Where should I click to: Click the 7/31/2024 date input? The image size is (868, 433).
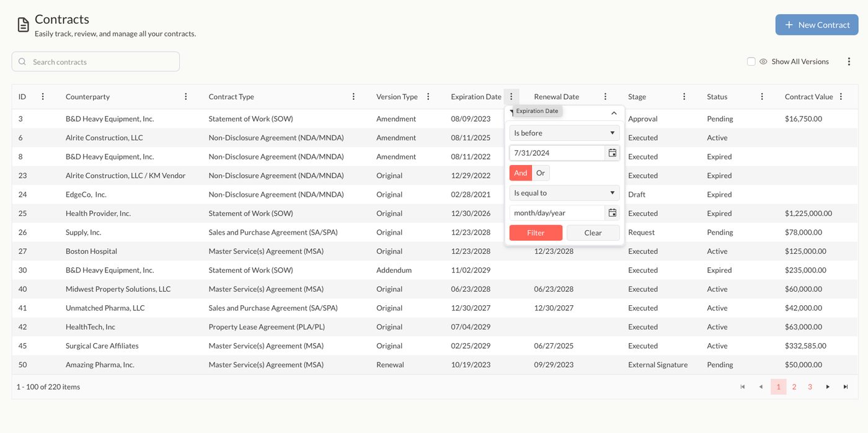[557, 153]
